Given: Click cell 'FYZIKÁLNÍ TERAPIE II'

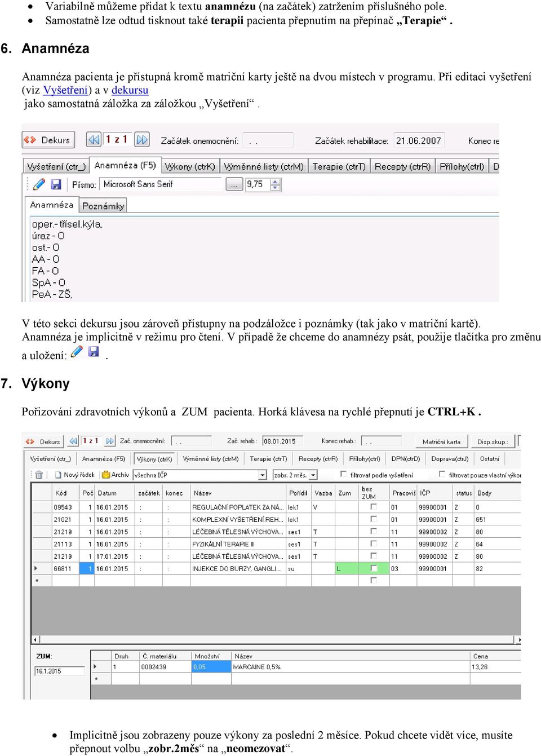Looking at the screenshot, I should point(238,544).
